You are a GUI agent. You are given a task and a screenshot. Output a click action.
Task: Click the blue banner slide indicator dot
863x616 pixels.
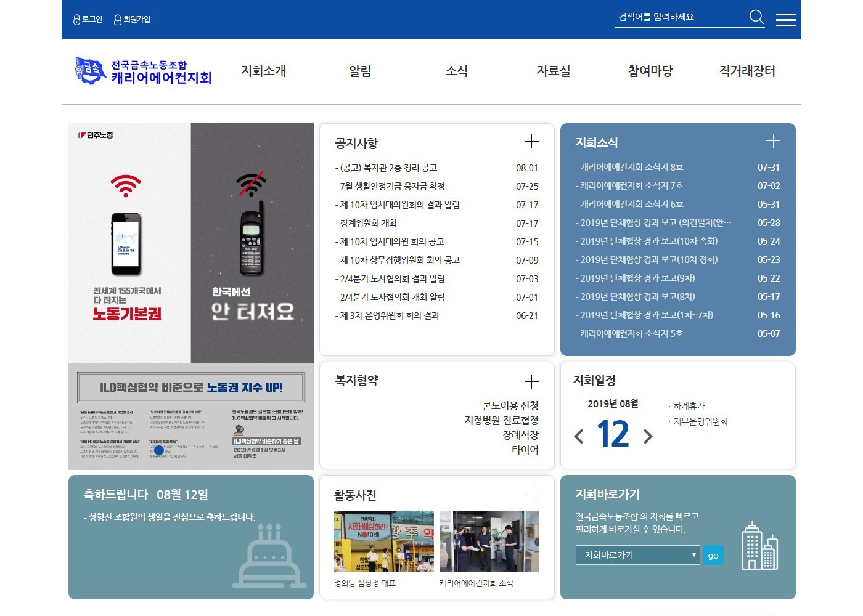[x=159, y=450]
